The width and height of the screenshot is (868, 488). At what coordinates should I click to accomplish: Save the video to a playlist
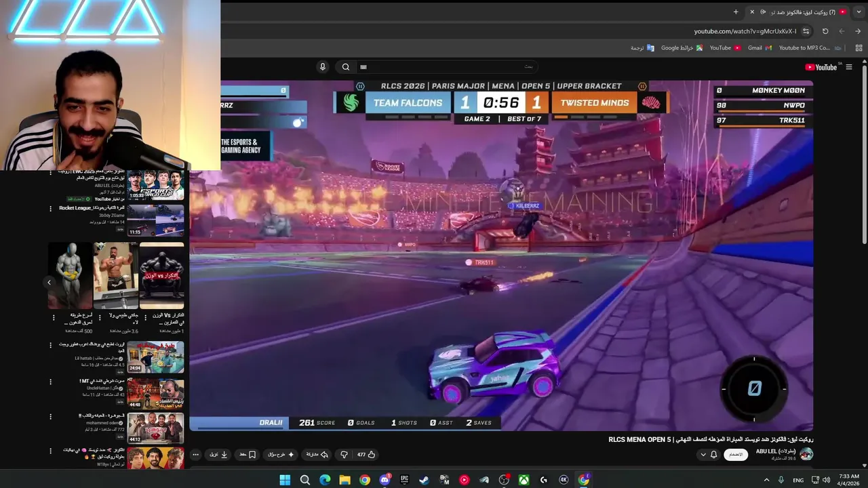click(248, 455)
